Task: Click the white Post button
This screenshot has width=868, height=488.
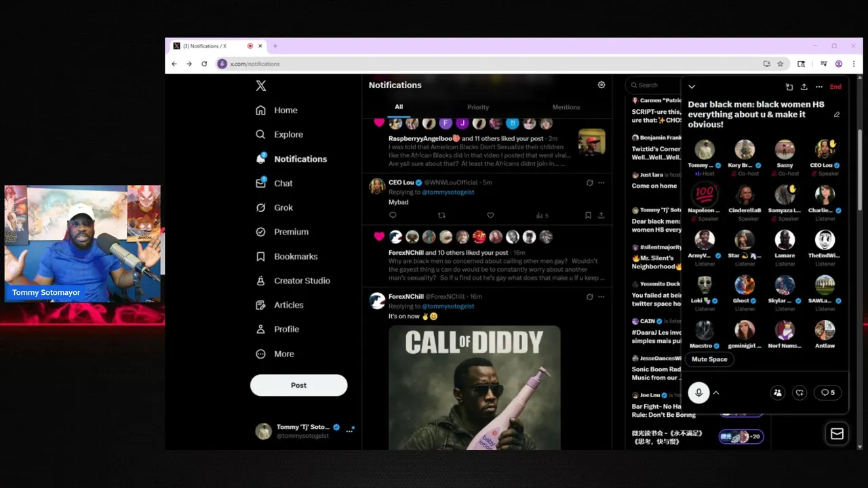Action: pos(298,385)
